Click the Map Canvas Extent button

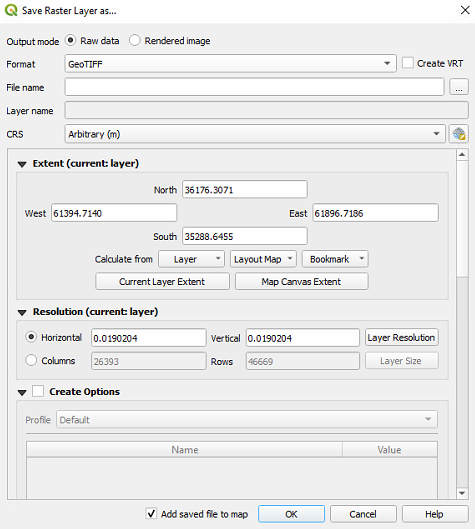pyautogui.click(x=301, y=281)
